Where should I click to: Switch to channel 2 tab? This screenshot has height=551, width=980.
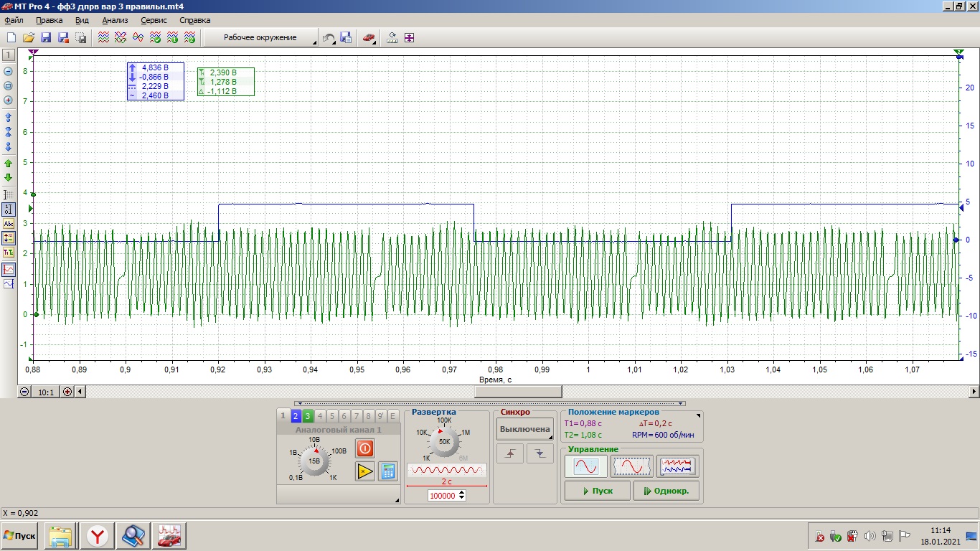click(x=295, y=415)
